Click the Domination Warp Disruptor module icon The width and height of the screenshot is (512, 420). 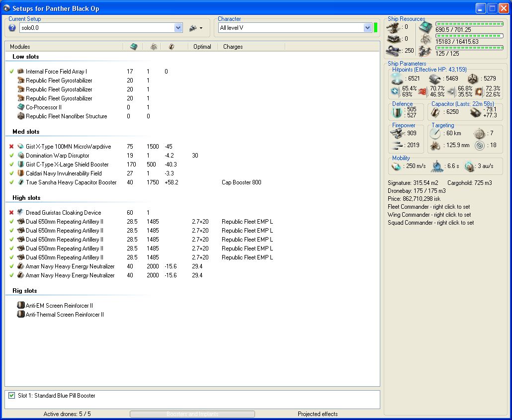pyautogui.click(x=21, y=155)
